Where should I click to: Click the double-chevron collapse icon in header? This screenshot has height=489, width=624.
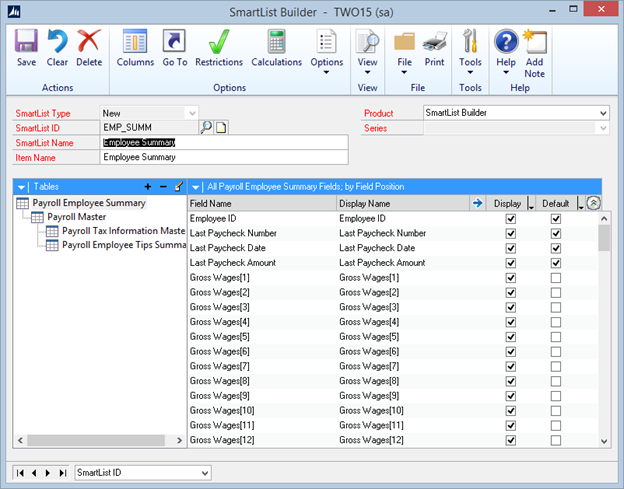593,203
